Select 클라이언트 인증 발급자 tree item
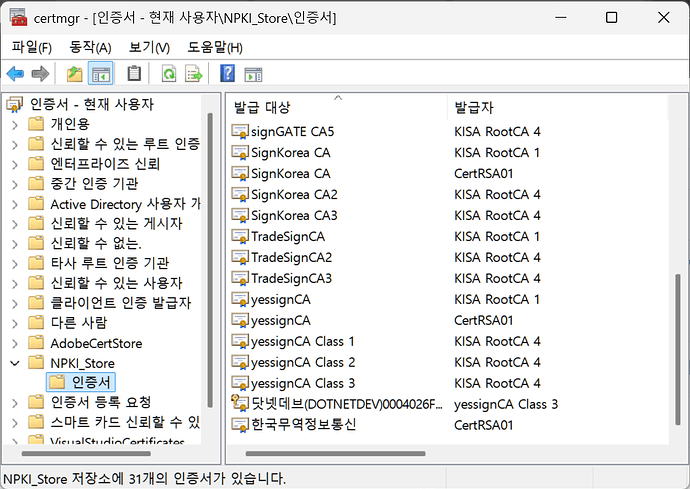Screen dimensions: 690x489 pos(121,302)
